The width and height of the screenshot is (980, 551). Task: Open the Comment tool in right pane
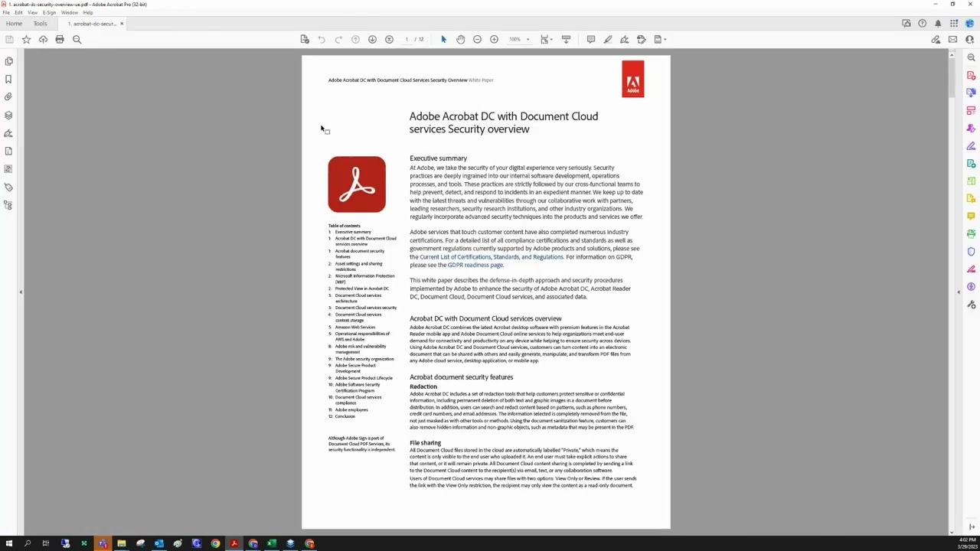click(x=971, y=217)
